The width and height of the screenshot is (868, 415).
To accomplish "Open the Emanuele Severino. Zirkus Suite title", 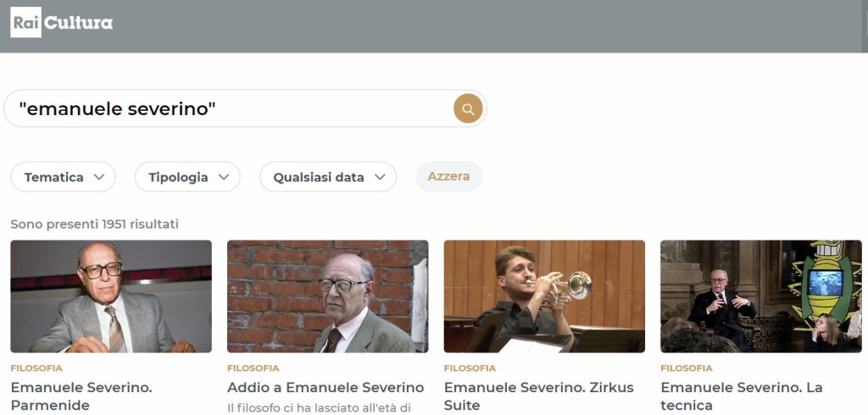I will (x=538, y=396).
